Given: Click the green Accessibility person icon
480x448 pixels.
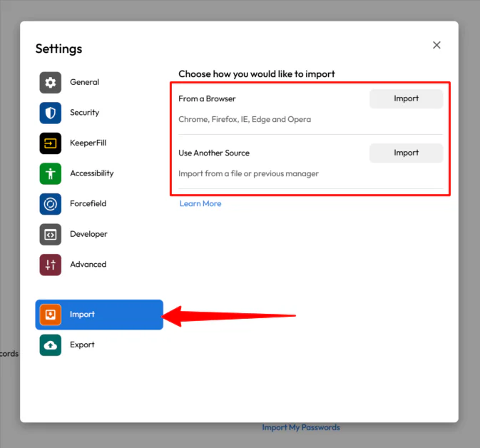Looking at the screenshot, I should [x=50, y=173].
